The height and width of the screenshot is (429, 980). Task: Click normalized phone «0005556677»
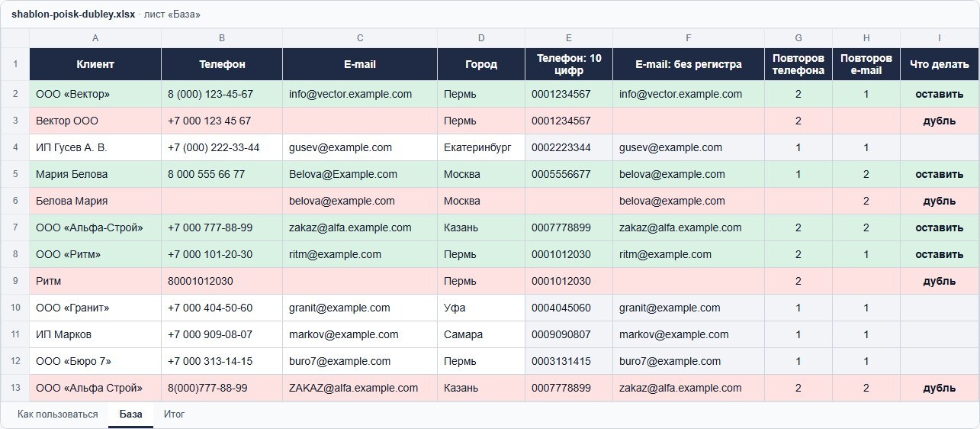coord(569,174)
